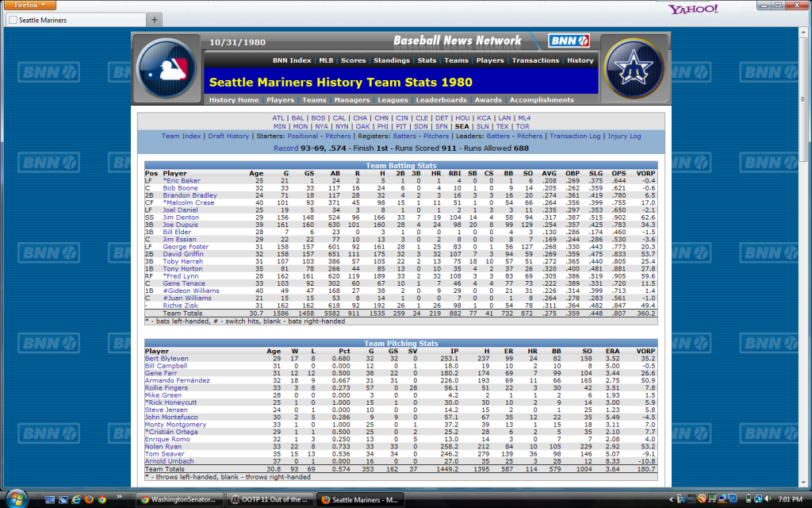Open pitcher Rollie Fingers' page
The width and height of the screenshot is (812, 508).
pyautogui.click(x=167, y=388)
